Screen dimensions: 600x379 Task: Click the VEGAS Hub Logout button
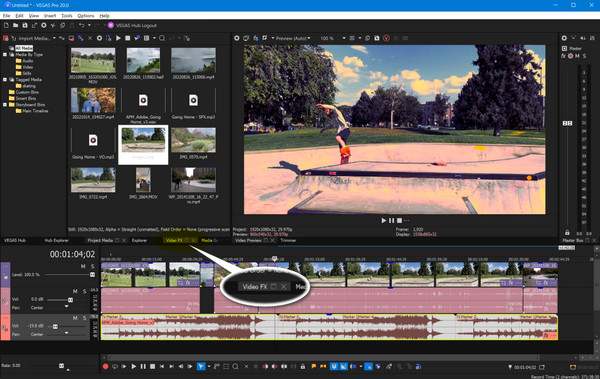[132, 25]
